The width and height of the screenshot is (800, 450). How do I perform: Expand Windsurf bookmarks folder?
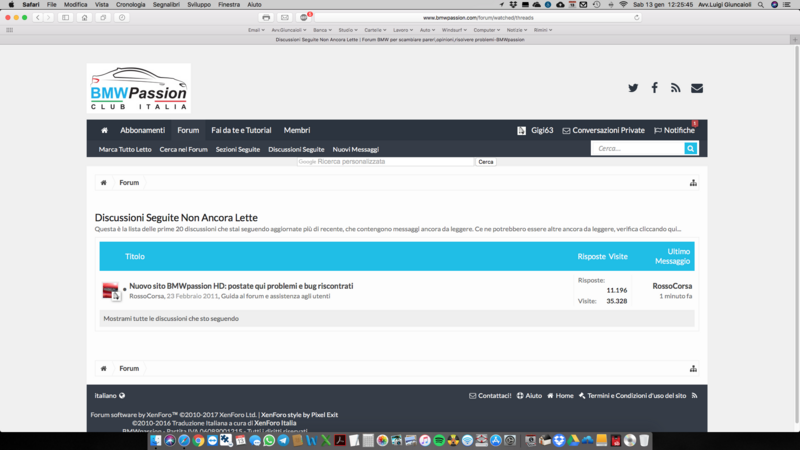point(455,30)
